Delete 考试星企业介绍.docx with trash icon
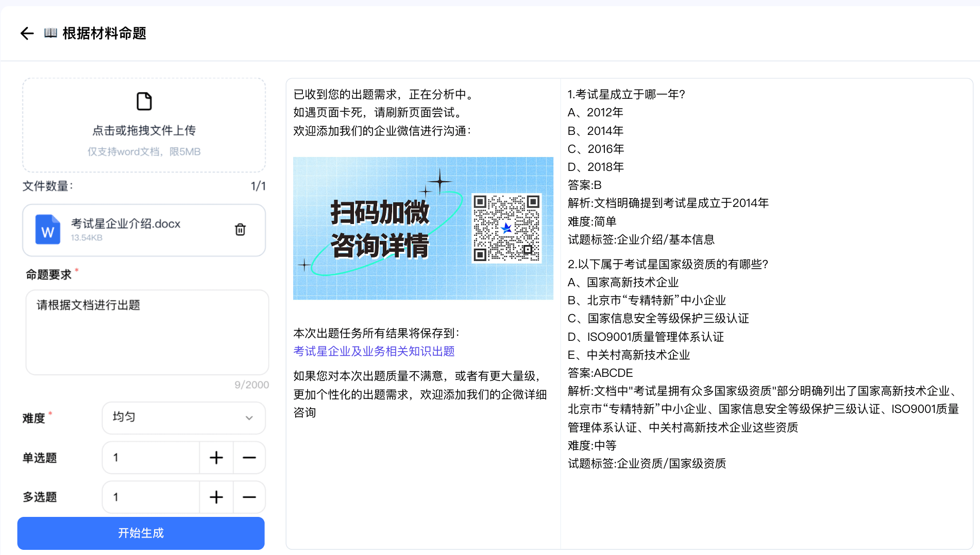Image resolution: width=980 pixels, height=555 pixels. point(240,230)
